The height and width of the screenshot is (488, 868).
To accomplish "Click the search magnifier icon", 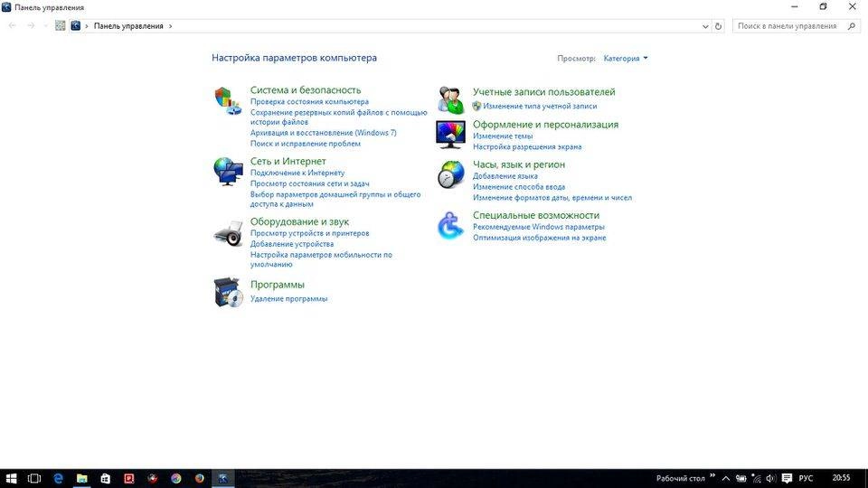I will (x=852, y=26).
